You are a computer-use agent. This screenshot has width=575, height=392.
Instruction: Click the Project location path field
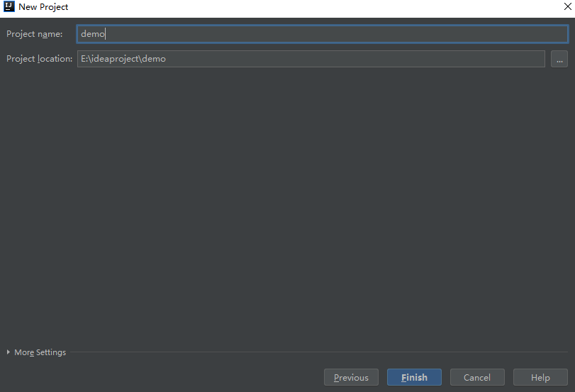(311, 59)
